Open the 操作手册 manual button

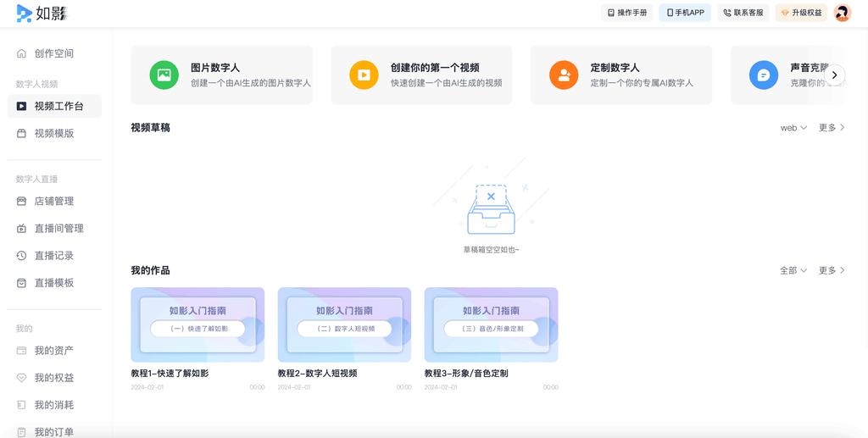(x=627, y=13)
